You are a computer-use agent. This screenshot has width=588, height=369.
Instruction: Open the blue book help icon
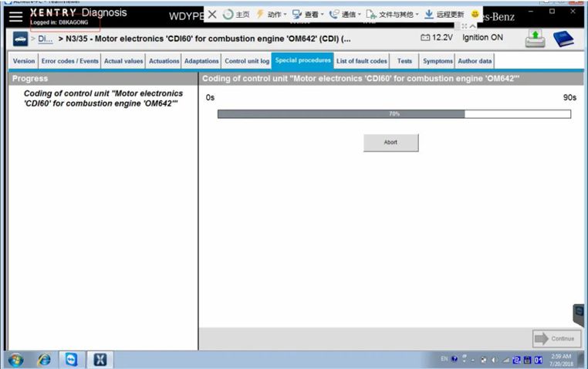[563, 39]
